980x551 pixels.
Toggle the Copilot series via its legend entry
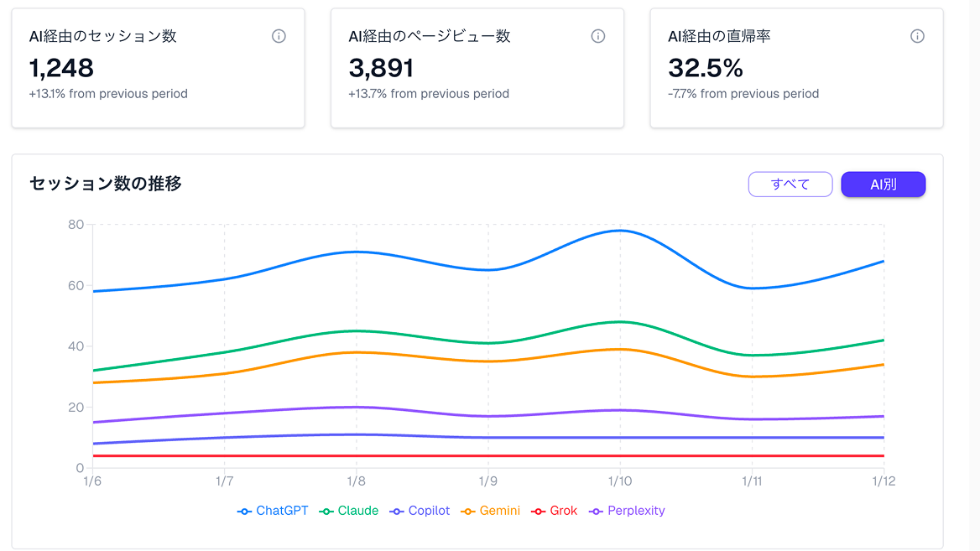[420, 510]
